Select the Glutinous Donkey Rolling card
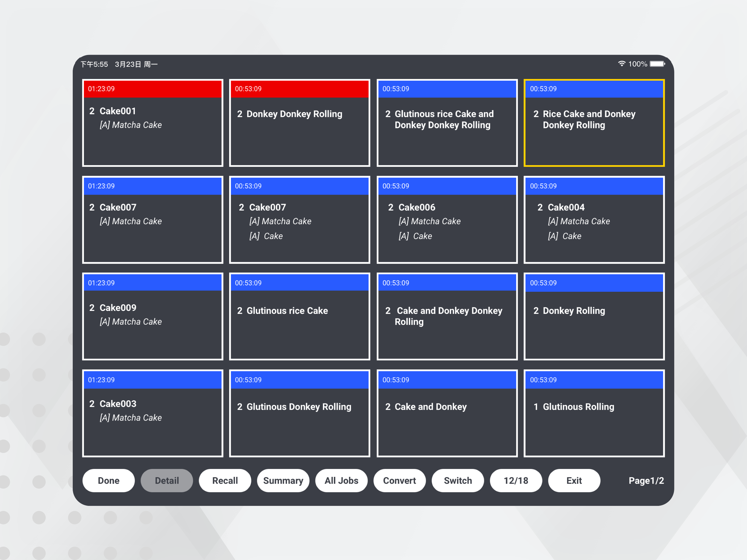 coord(300,413)
